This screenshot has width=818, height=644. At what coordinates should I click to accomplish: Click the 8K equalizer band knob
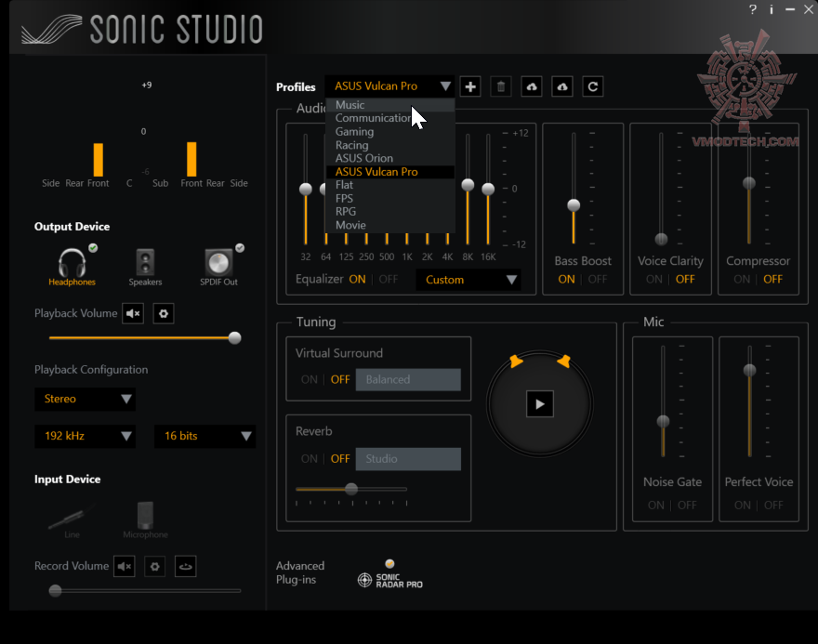coord(468,185)
